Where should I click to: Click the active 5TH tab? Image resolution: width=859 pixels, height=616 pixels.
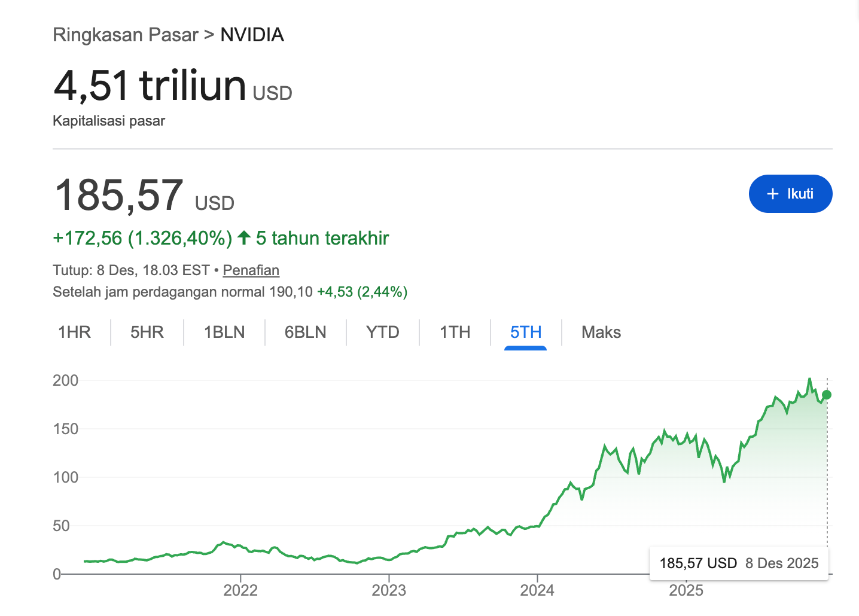tap(526, 333)
